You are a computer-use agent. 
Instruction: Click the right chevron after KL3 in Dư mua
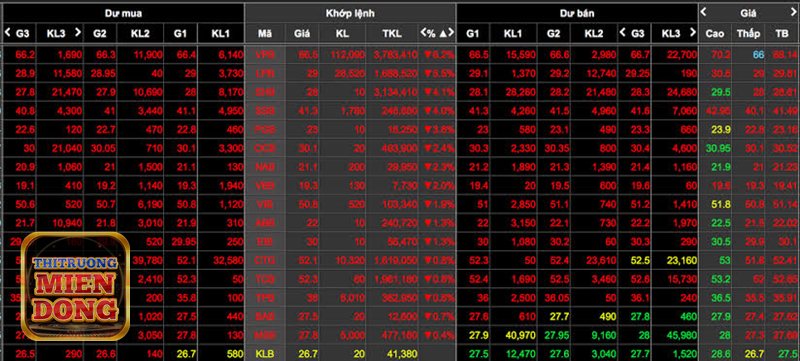point(78,33)
